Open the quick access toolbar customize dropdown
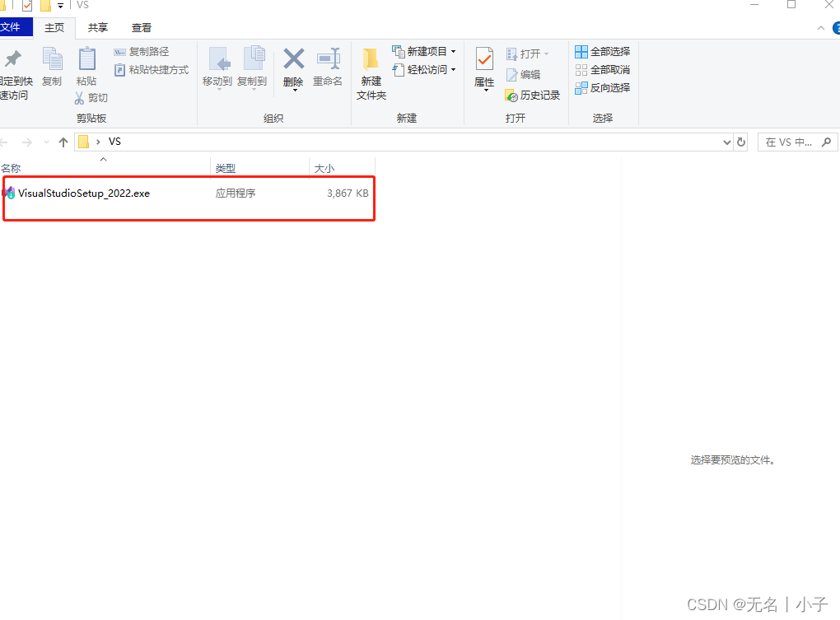 pyautogui.click(x=61, y=6)
